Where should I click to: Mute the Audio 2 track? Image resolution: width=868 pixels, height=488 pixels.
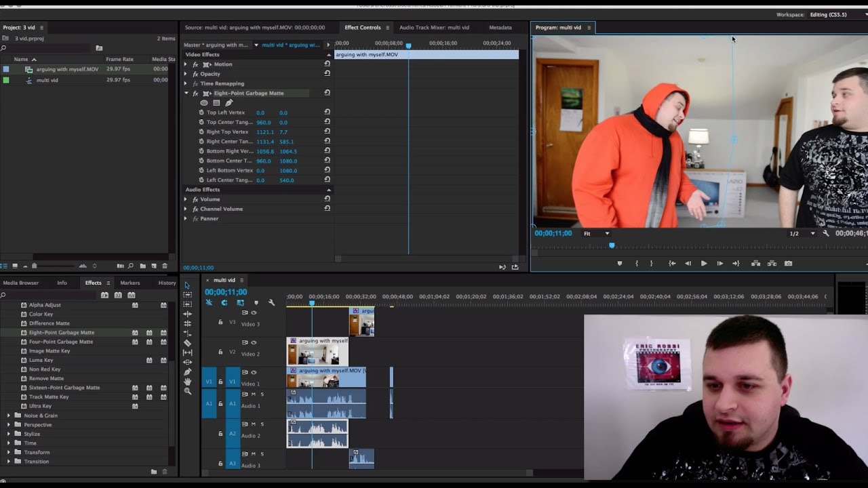click(254, 424)
